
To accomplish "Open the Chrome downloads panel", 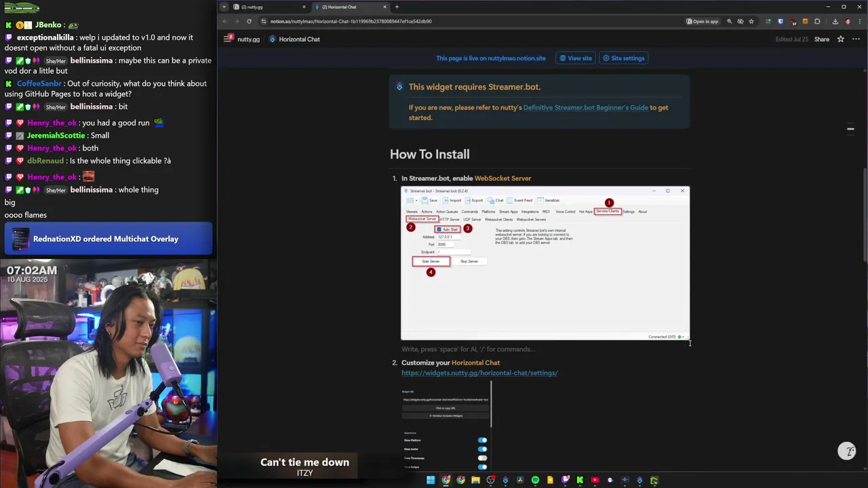I will pos(835,21).
